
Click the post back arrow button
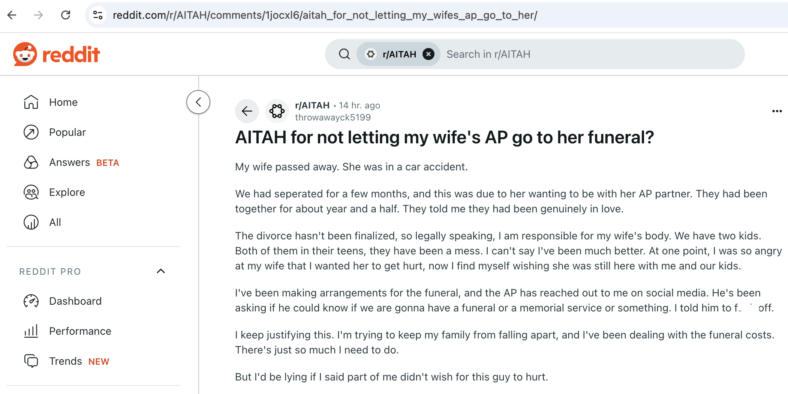pos(247,111)
